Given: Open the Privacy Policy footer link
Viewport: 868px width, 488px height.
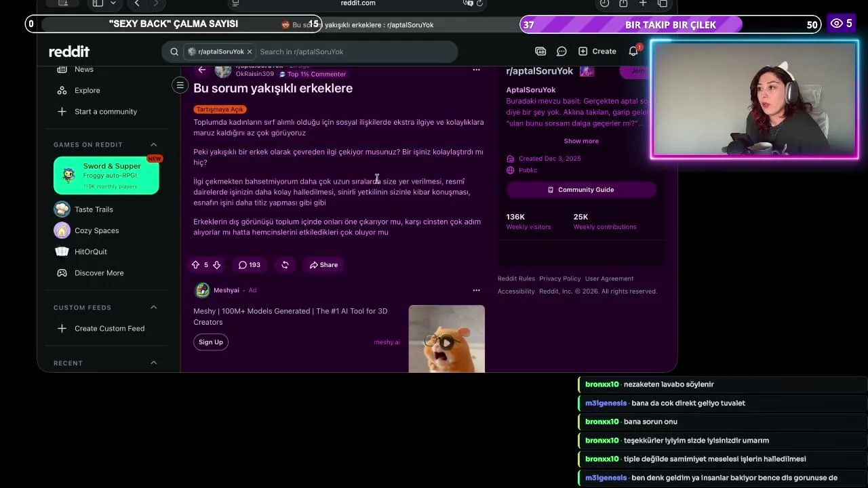Looking at the screenshot, I should point(560,279).
